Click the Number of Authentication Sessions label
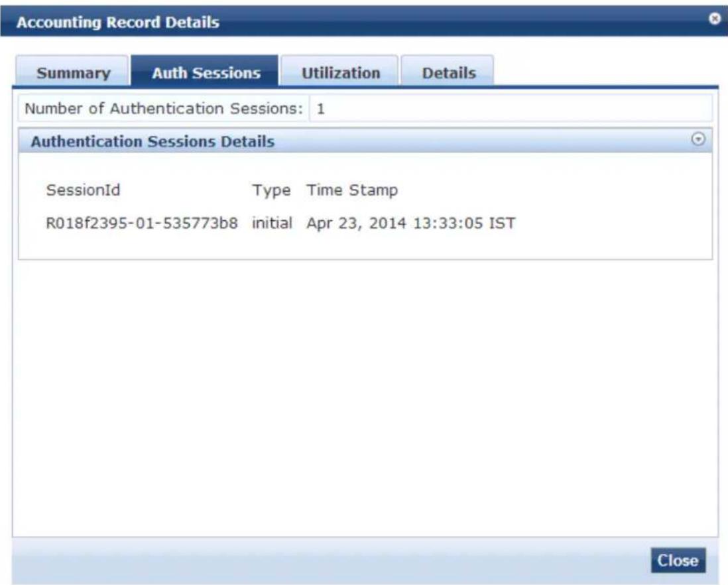The width and height of the screenshot is (728, 585). point(163,109)
